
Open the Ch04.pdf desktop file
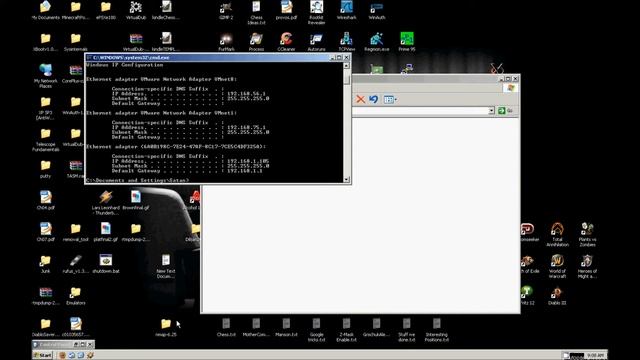pyautogui.click(x=45, y=201)
